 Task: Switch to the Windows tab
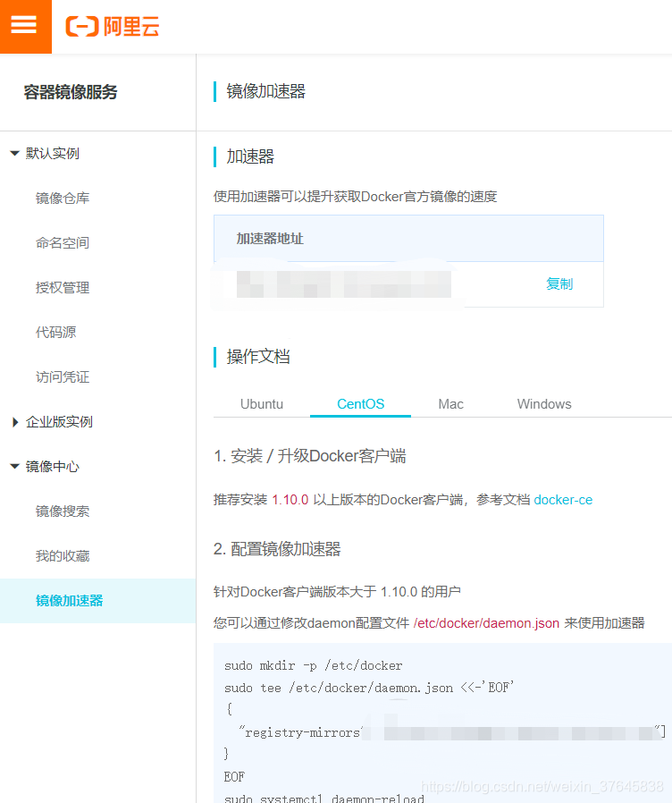pos(544,404)
